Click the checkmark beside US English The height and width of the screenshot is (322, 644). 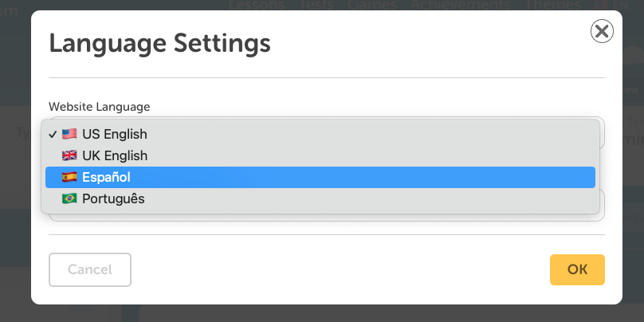click(x=52, y=134)
